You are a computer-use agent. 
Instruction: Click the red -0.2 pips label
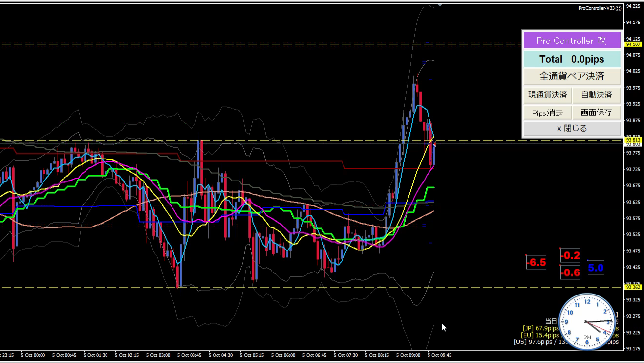pos(570,255)
